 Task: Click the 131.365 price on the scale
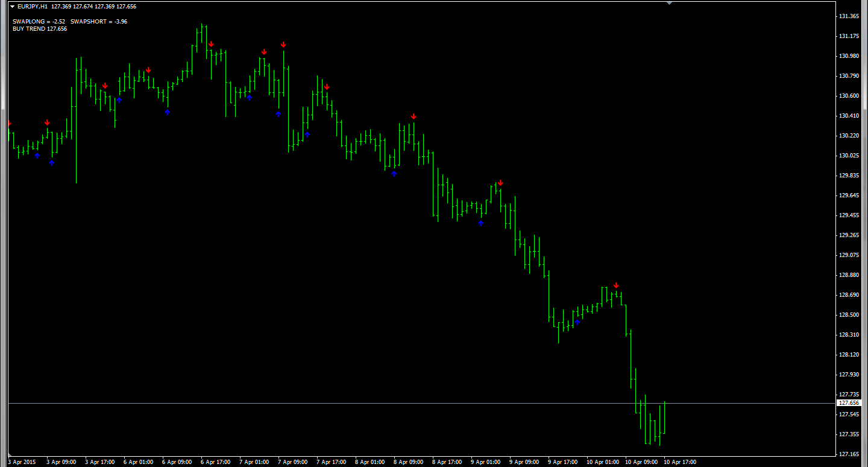pyautogui.click(x=849, y=16)
